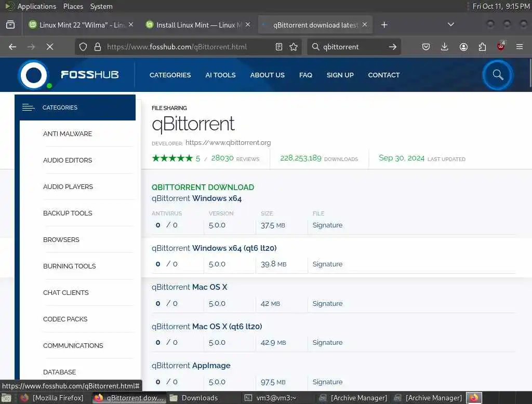Click the developer link www.qbittorrent.org
The height and width of the screenshot is (404, 532).
click(228, 142)
